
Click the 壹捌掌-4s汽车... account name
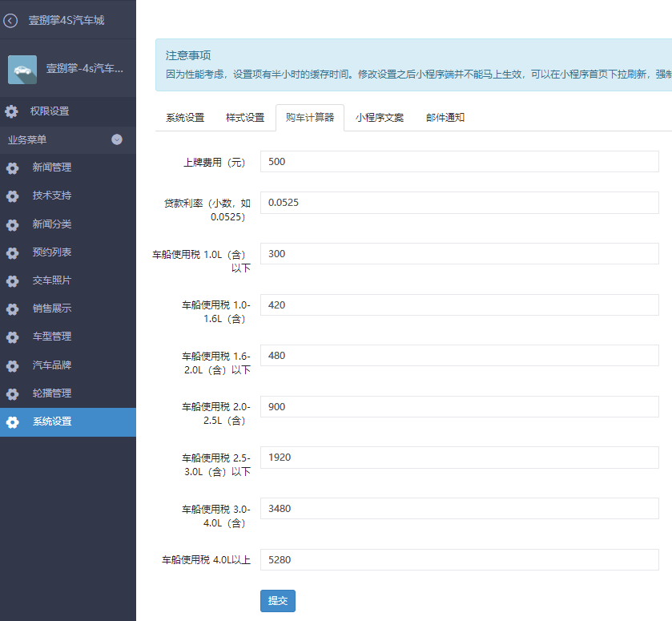(x=84, y=69)
